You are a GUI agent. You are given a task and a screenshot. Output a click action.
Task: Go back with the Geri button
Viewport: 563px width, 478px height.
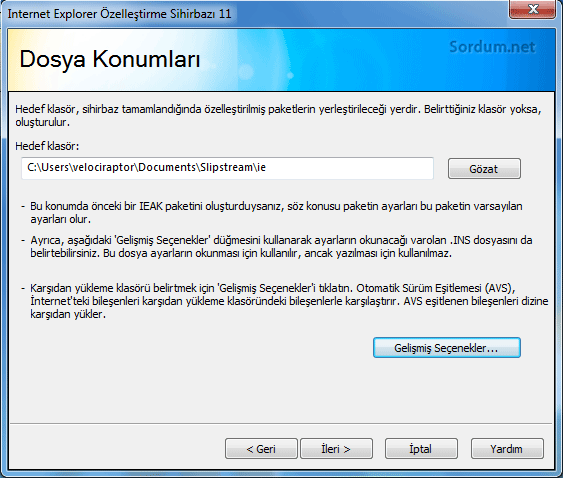[x=261, y=449]
